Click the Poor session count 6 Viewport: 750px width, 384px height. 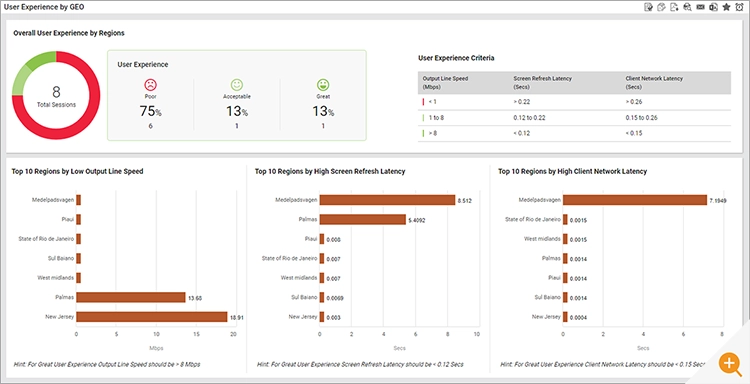(151, 126)
